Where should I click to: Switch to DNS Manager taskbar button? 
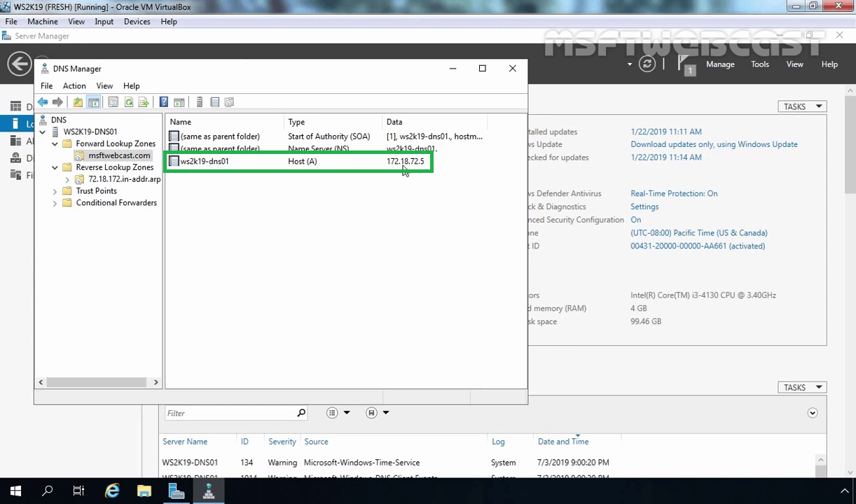[x=209, y=491]
